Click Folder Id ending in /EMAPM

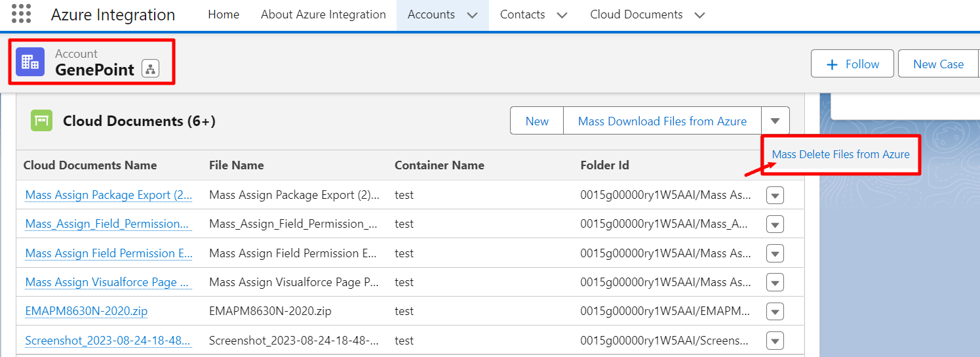[x=666, y=311]
